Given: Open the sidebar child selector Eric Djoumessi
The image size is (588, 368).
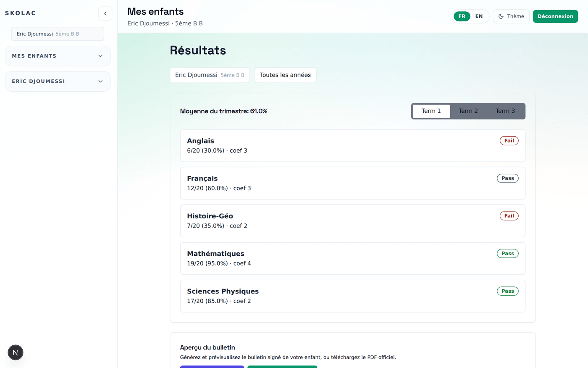Looking at the screenshot, I should (x=58, y=34).
